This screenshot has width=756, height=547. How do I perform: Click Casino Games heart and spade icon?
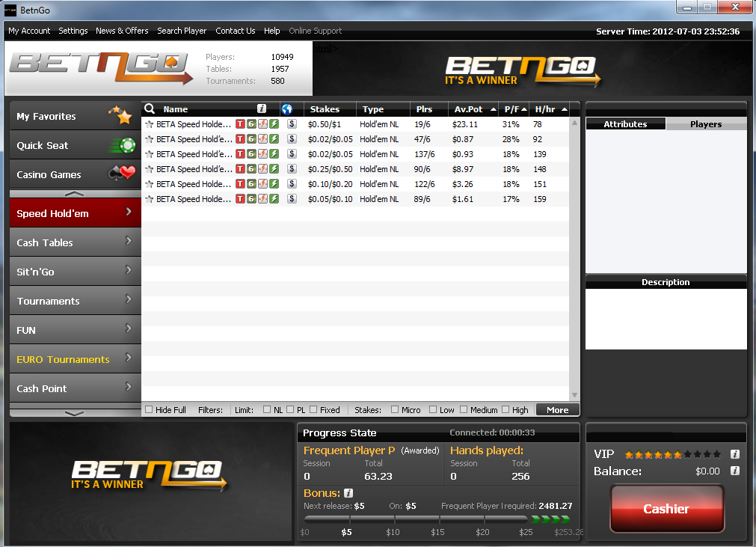pyautogui.click(x=123, y=173)
